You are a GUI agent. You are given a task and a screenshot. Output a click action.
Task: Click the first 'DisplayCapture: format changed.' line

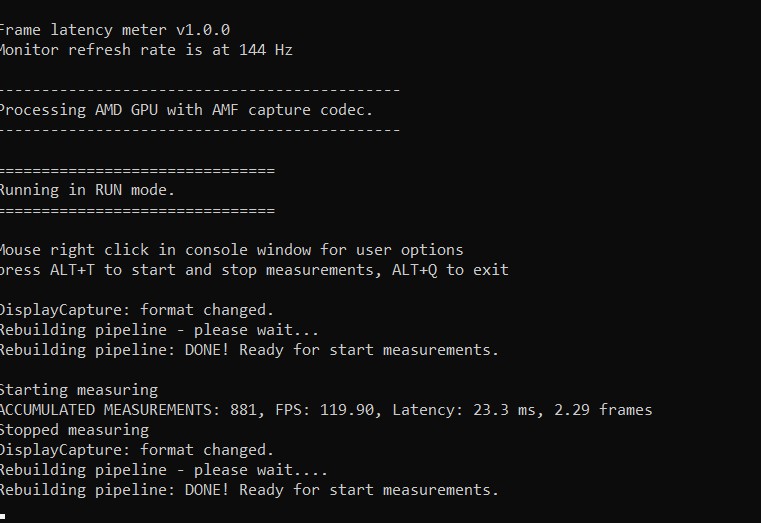137,310
